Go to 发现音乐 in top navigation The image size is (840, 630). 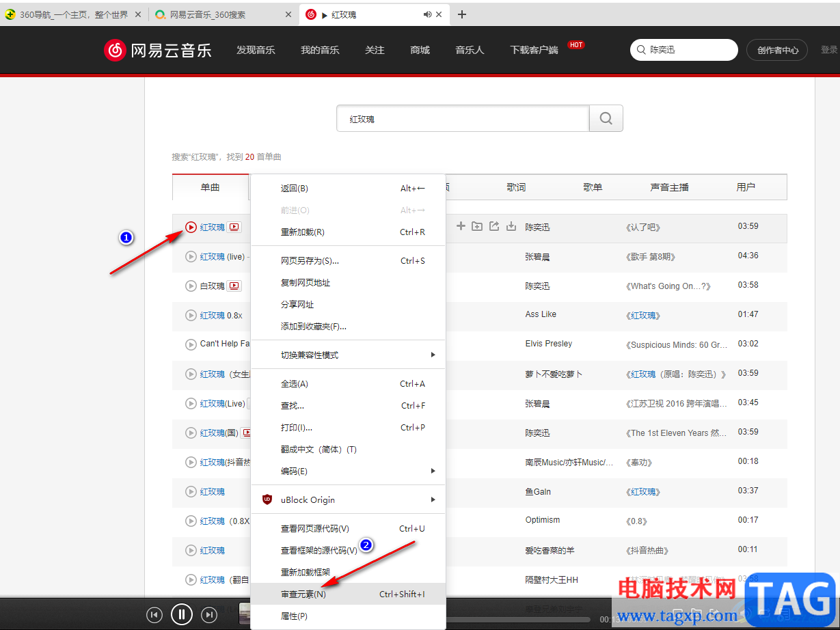(256, 50)
